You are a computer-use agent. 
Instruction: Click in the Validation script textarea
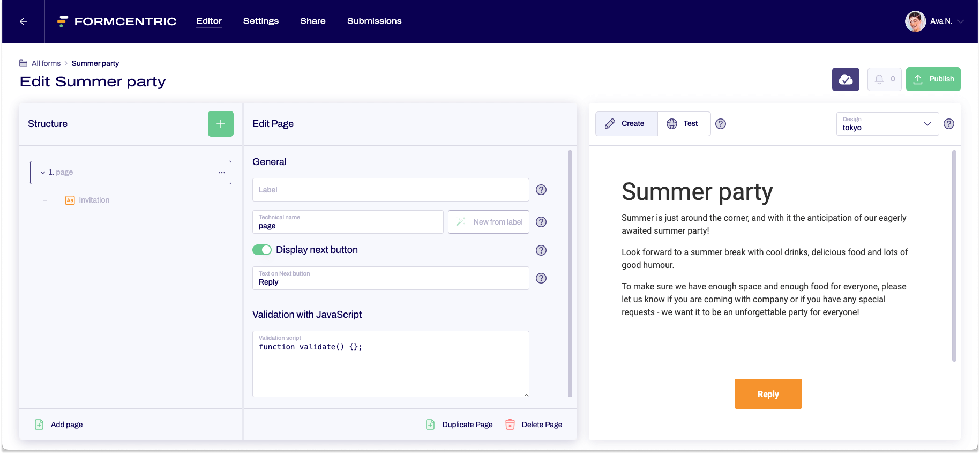[391, 364]
